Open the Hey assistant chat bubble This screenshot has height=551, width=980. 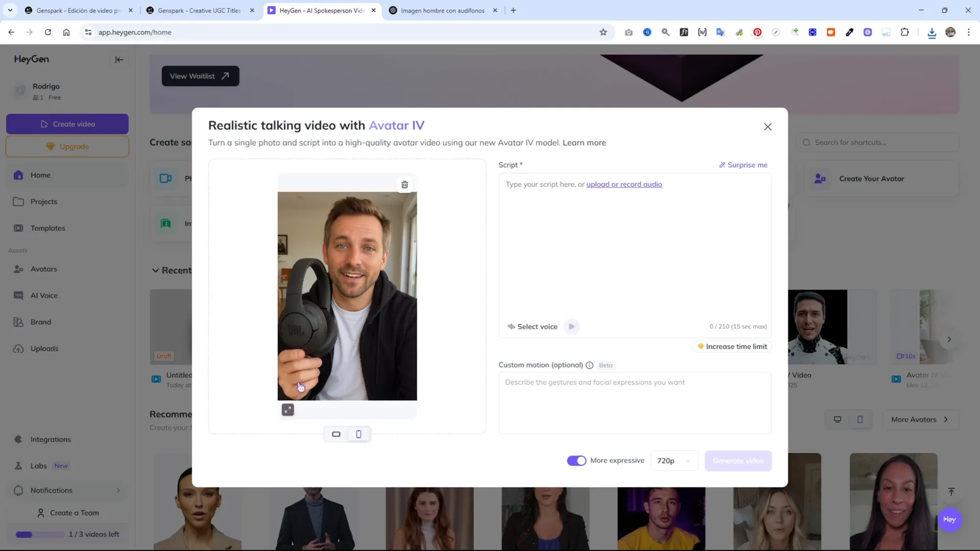pos(949,519)
